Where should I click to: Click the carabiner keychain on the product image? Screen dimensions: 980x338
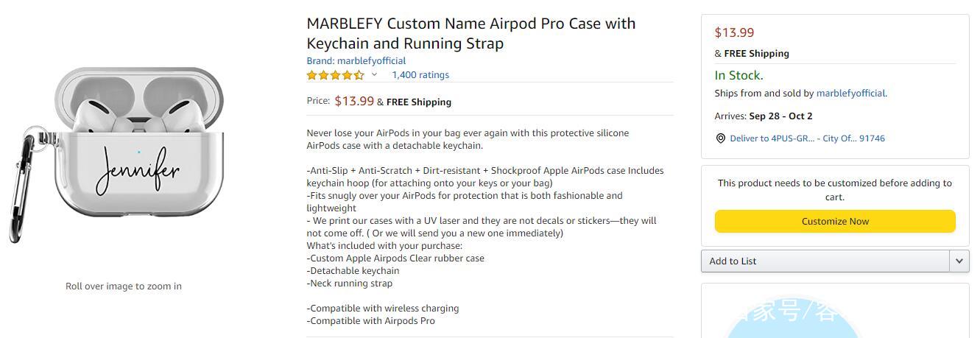tap(23, 183)
